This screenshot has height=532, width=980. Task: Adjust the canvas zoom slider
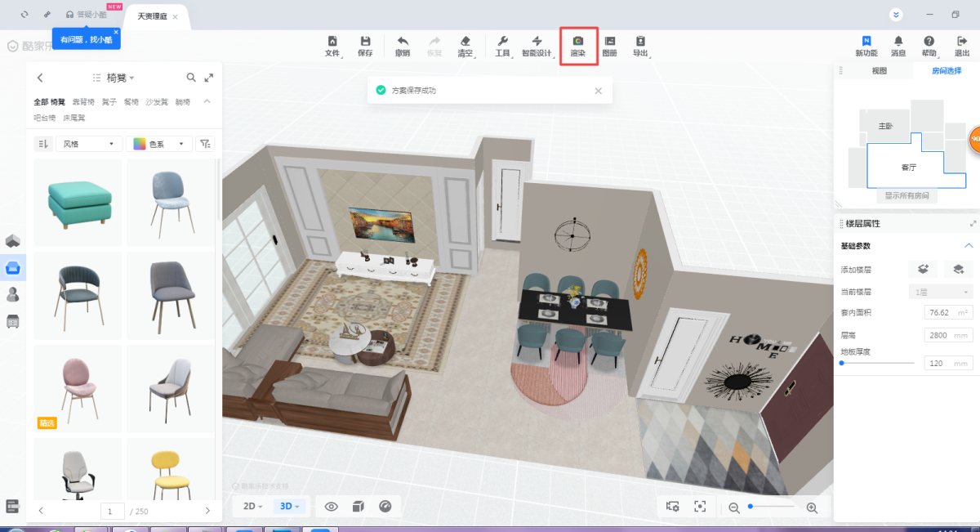[772, 507]
